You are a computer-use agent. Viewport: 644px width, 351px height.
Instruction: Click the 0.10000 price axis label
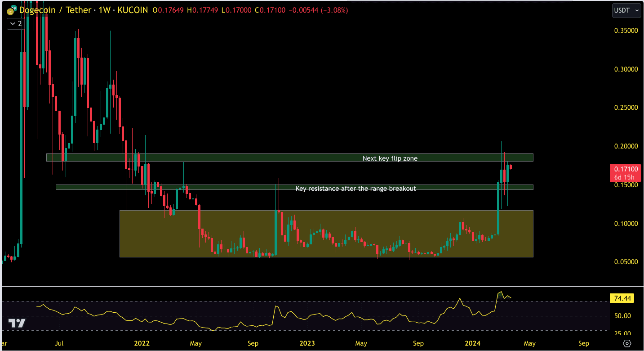click(625, 224)
